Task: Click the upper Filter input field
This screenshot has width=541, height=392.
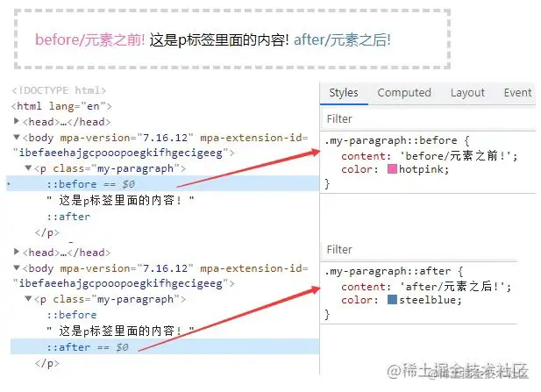Action: point(428,119)
